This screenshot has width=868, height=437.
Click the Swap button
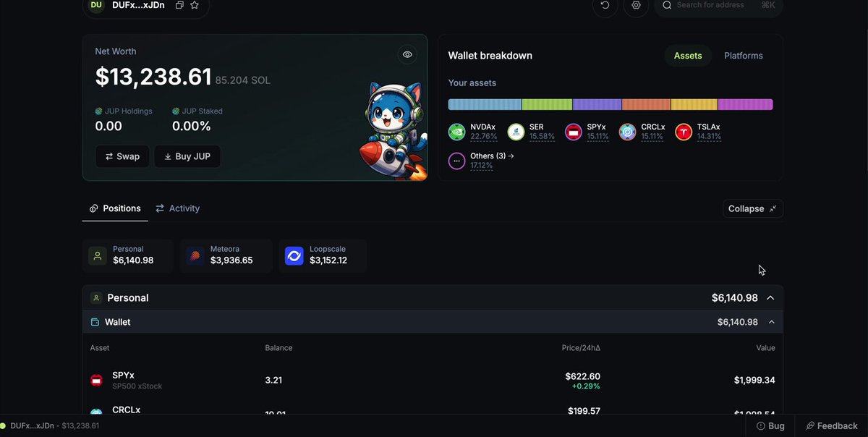click(122, 156)
